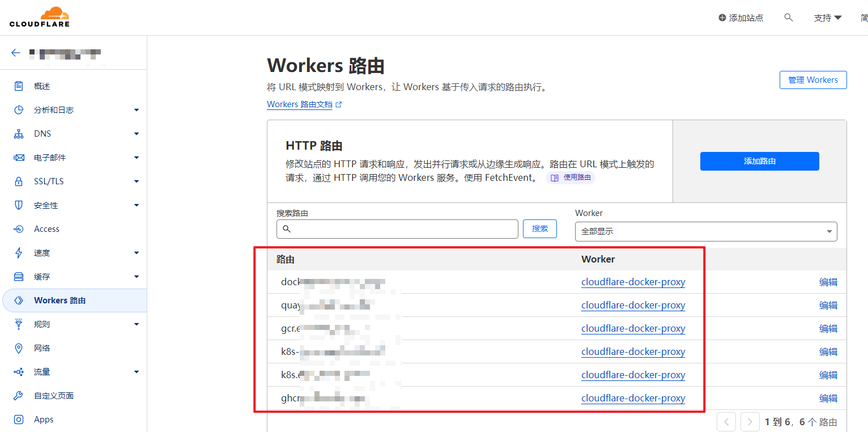
Task: Open the 概述 overview icon
Action: [19, 86]
